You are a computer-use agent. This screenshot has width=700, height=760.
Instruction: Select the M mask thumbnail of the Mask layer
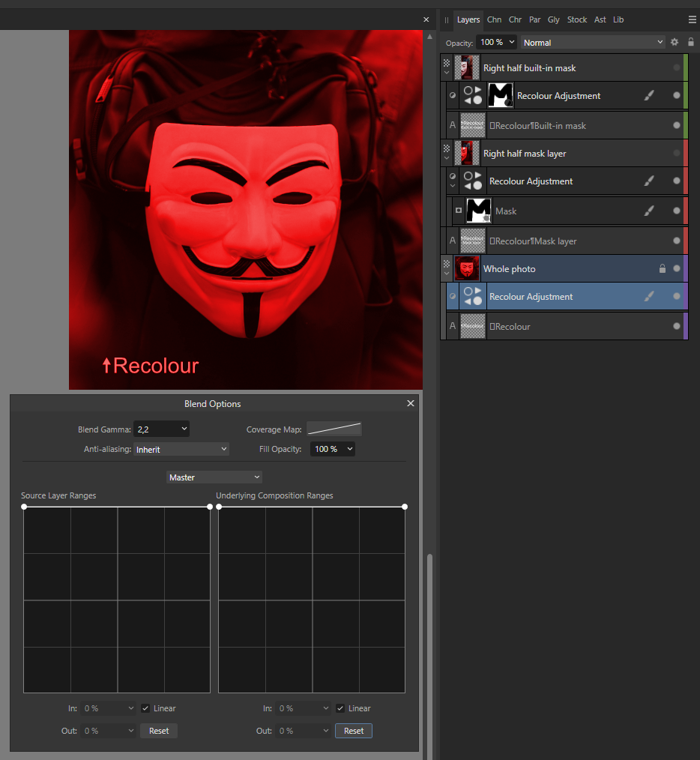click(478, 211)
